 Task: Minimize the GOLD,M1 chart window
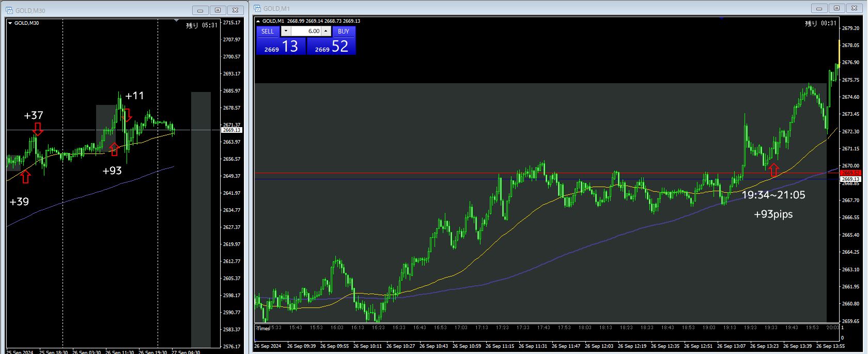pos(819,8)
